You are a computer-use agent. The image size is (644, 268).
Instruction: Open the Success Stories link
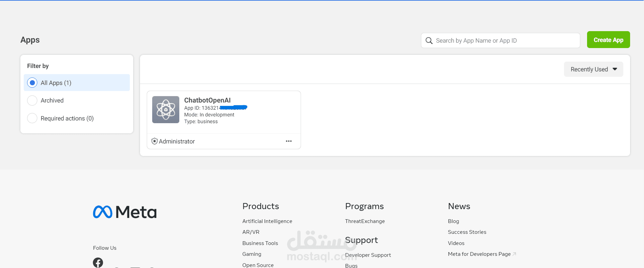[467, 232]
